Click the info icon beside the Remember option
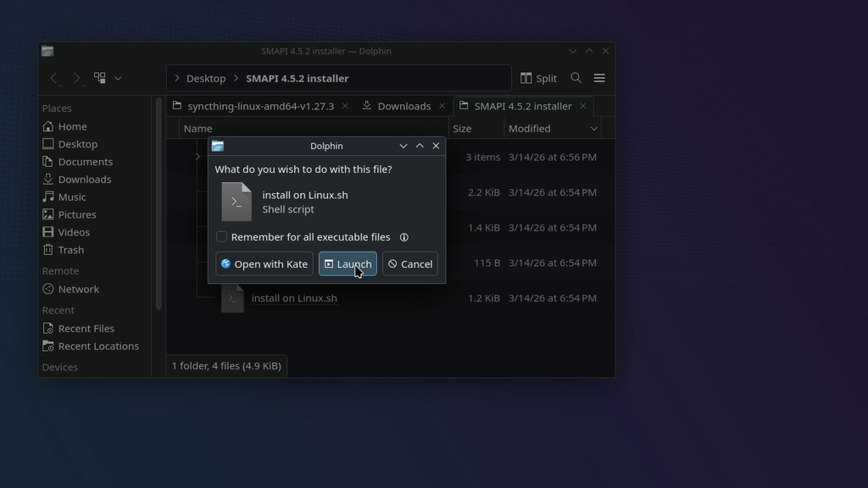This screenshot has width=868, height=488. [404, 237]
